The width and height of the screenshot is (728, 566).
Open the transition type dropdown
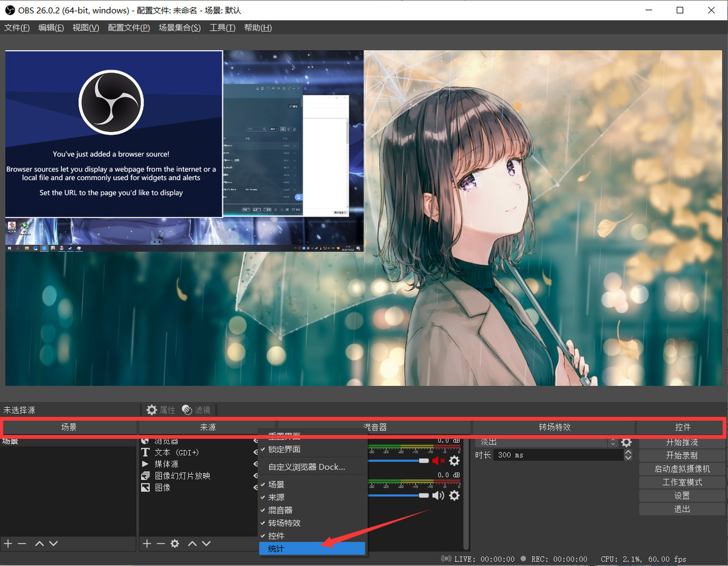coord(547,443)
